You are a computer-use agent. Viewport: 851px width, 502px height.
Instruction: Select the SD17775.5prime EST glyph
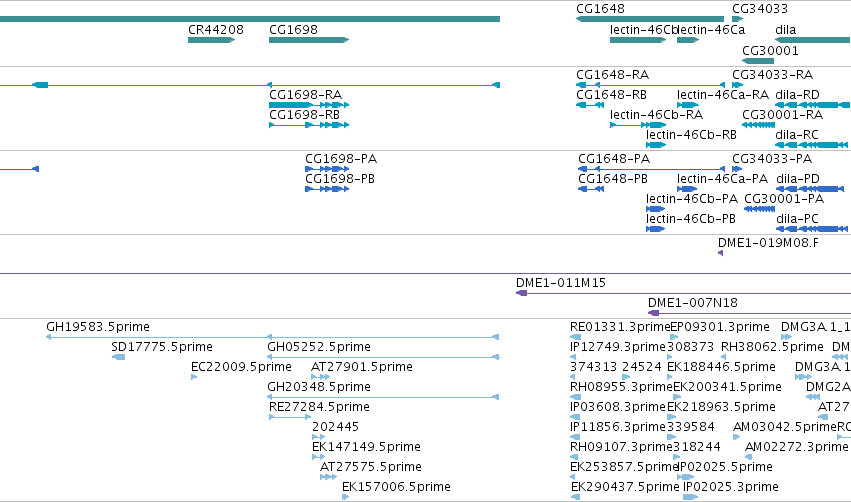pyautogui.click(x=118, y=357)
